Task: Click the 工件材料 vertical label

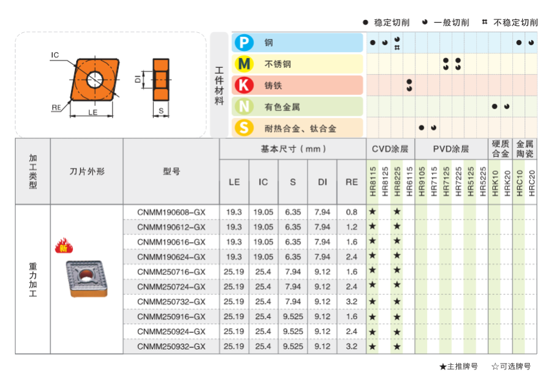Action: (220, 86)
